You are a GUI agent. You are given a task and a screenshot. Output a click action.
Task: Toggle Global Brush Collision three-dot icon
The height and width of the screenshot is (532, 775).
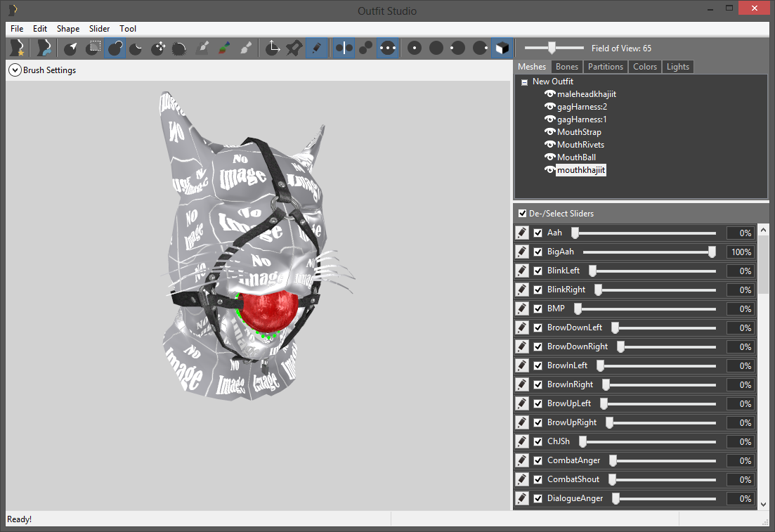tap(388, 48)
